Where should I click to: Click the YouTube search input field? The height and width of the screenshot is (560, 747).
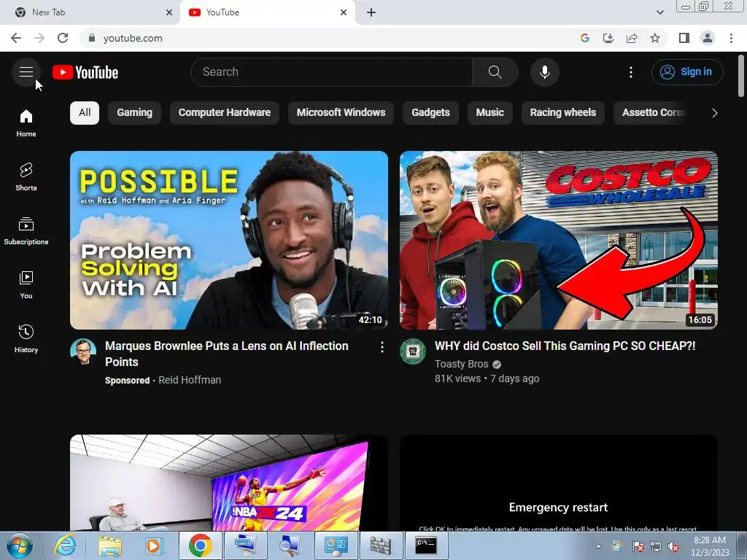331,72
